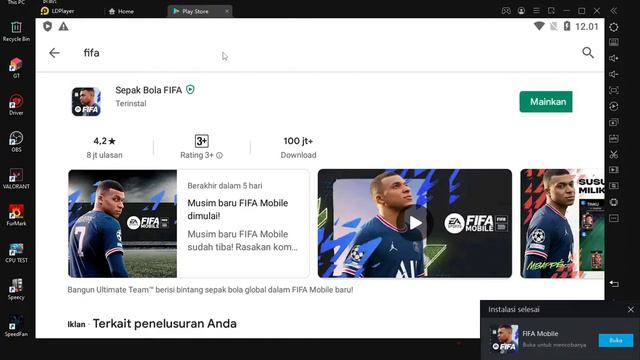This screenshot has width=640, height=360.
Task: Open gamepad icon in LDPlayer title bar
Action: [x=506, y=11]
